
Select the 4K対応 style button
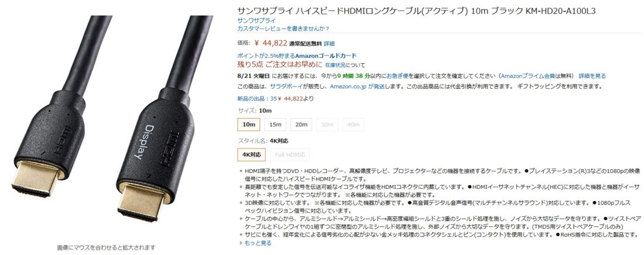pos(252,155)
